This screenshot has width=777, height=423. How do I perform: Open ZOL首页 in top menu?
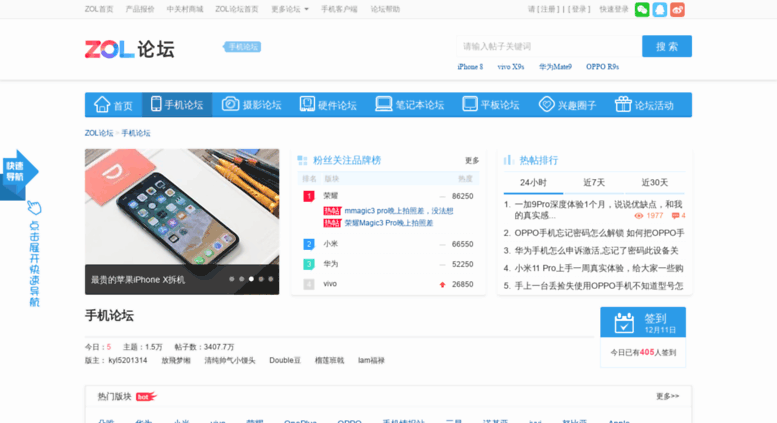[x=99, y=9]
